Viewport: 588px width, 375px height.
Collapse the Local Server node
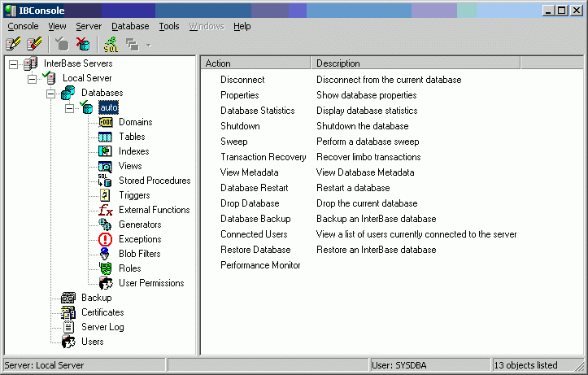click(x=32, y=79)
